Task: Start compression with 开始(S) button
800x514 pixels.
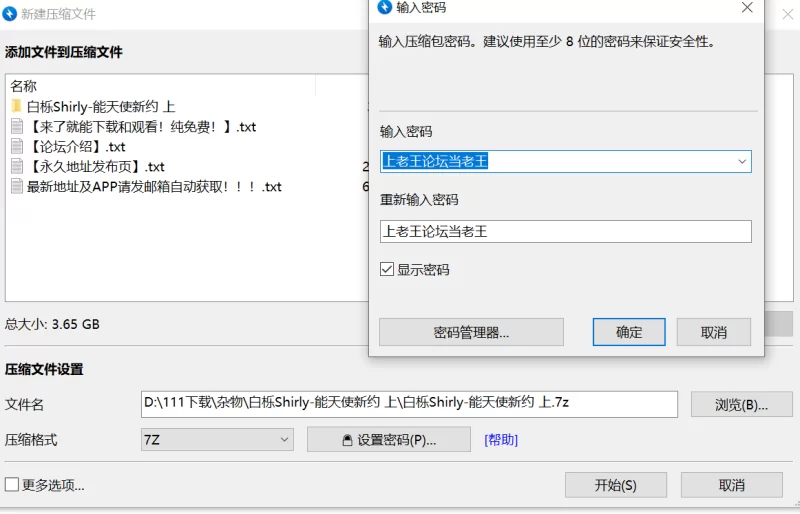Action: tap(615, 485)
